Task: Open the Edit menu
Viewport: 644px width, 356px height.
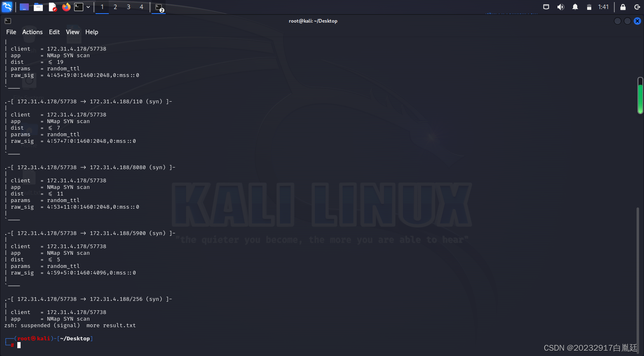Action: pos(54,32)
